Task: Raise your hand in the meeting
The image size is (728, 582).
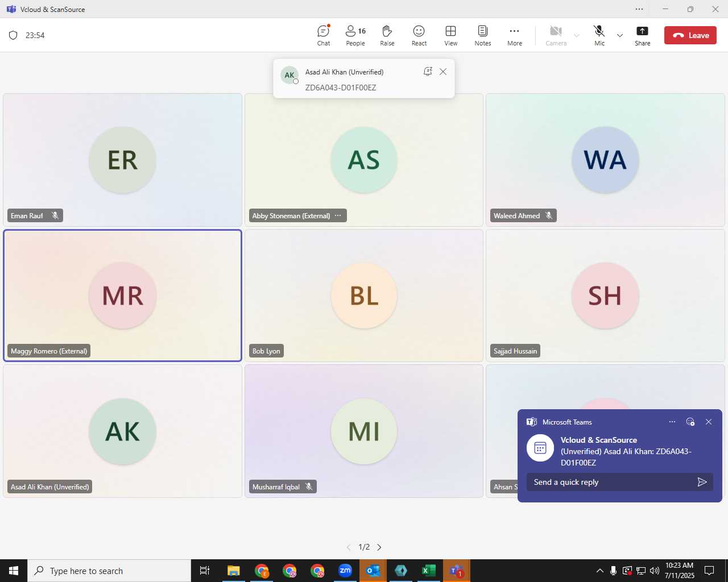Action: click(387, 35)
